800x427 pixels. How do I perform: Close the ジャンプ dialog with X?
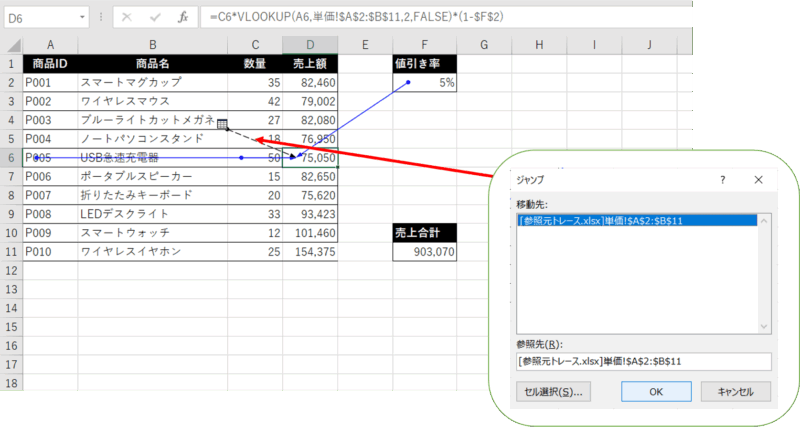[x=759, y=178]
